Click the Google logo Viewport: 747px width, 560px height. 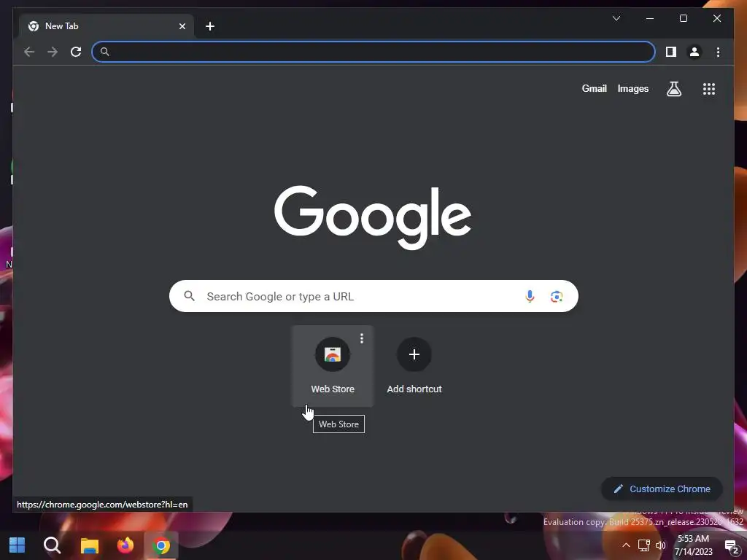[373, 217]
